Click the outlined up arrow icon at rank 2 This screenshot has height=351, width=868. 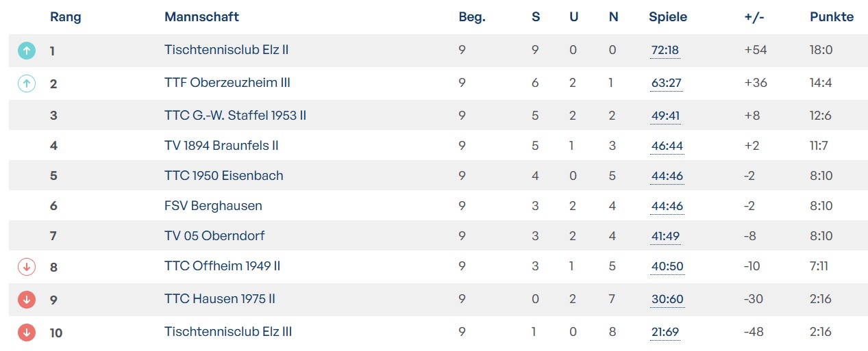click(x=26, y=83)
